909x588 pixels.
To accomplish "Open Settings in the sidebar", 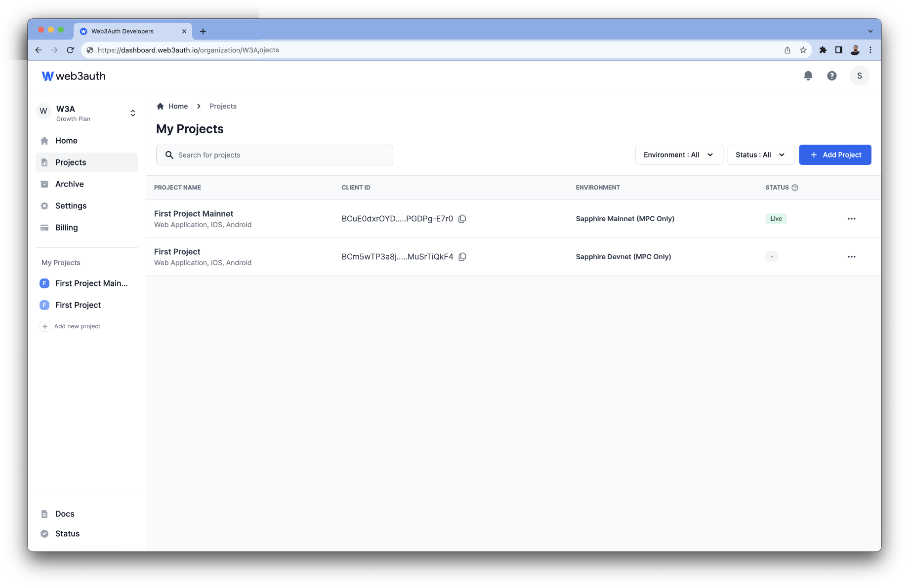I will point(86,206).
